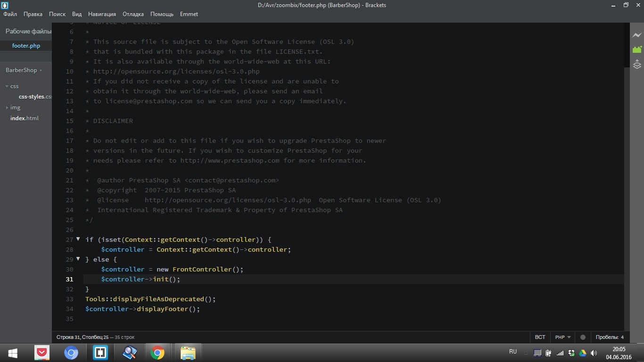644x362 pixels.
Task: Open the Правка menu
Action: point(33,14)
